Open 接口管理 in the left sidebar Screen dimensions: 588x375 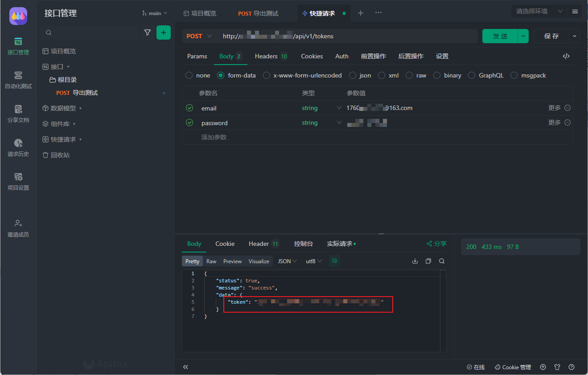pyautogui.click(x=18, y=46)
